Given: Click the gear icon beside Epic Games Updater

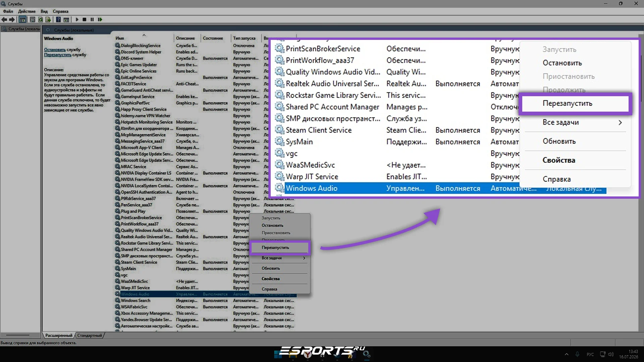Looking at the screenshot, I should 117,65.
